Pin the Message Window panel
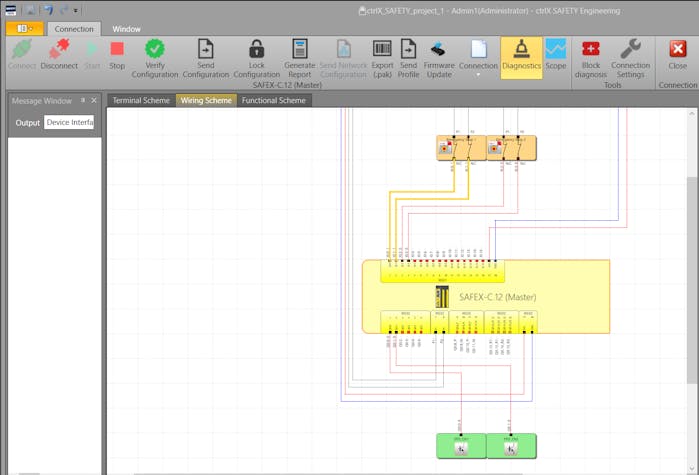Image resolution: width=699 pixels, height=475 pixels. pyautogui.click(x=82, y=100)
